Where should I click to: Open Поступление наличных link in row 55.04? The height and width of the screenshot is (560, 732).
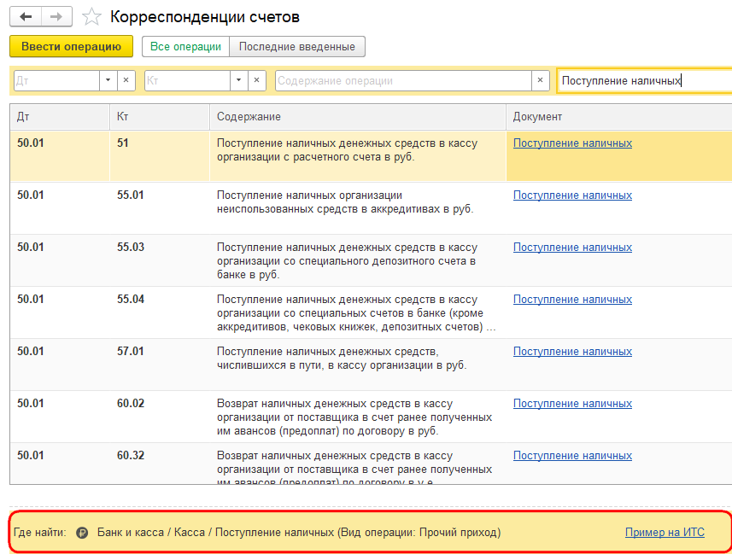tap(573, 299)
